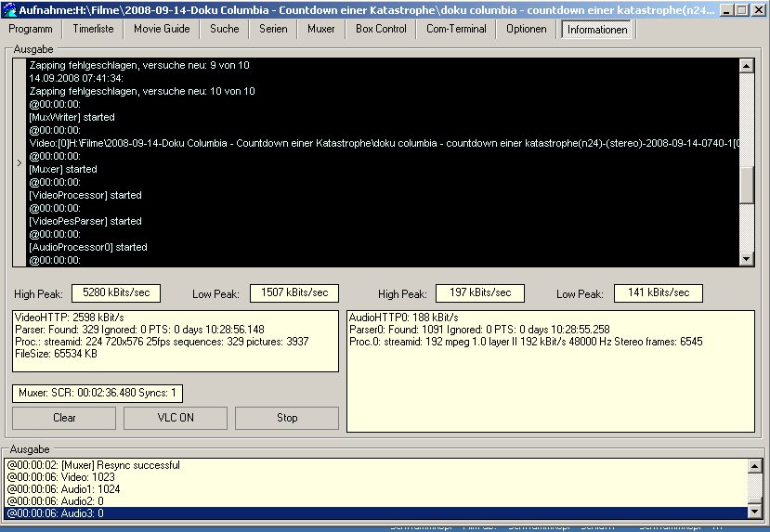Click the application icon in title bar
This screenshot has height=532, width=770.
point(9,9)
